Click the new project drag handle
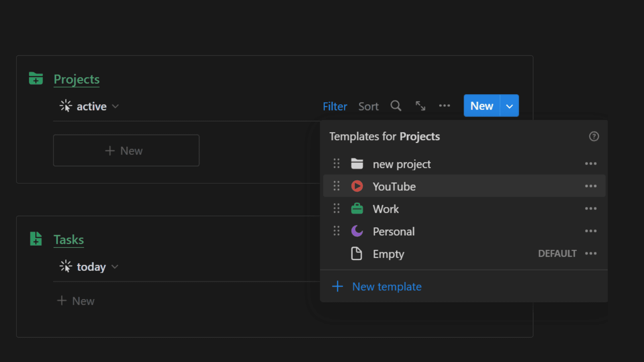 tap(336, 164)
